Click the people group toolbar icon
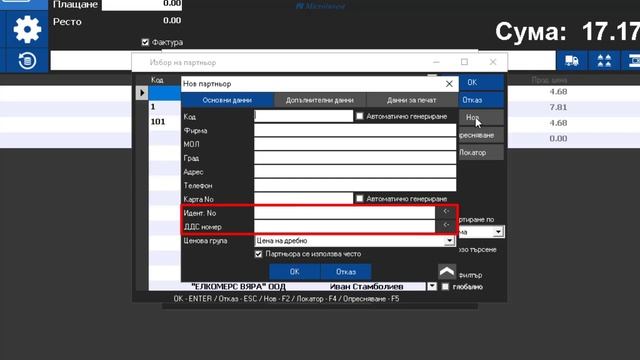The width and height of the screenshot is (640, 360). pyautogui.click(x=604, y=61)
